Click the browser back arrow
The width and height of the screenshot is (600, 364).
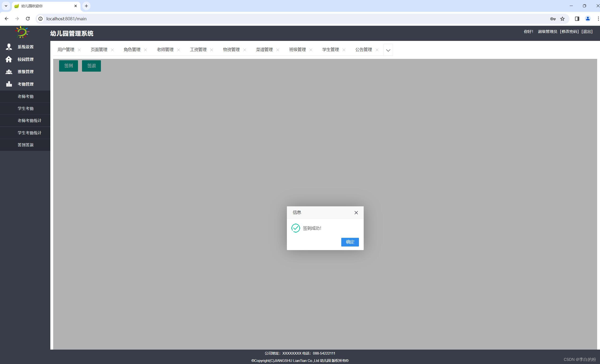point(7,19)
